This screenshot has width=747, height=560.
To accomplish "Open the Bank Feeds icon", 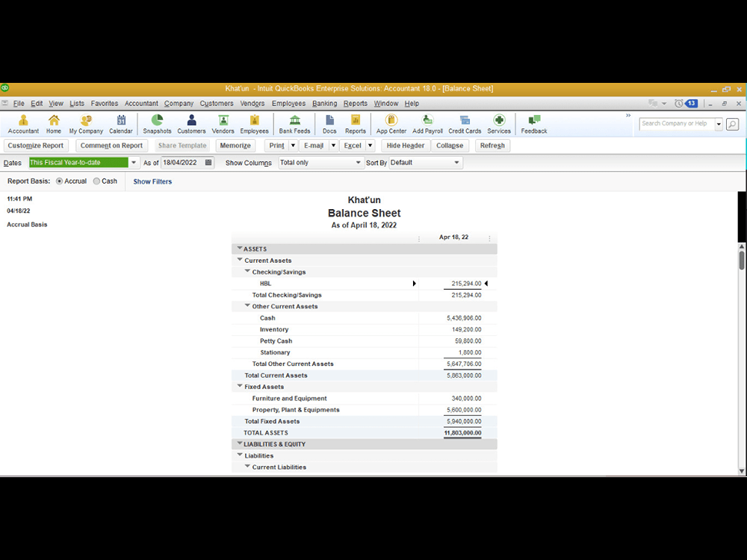I will [294, 123].
